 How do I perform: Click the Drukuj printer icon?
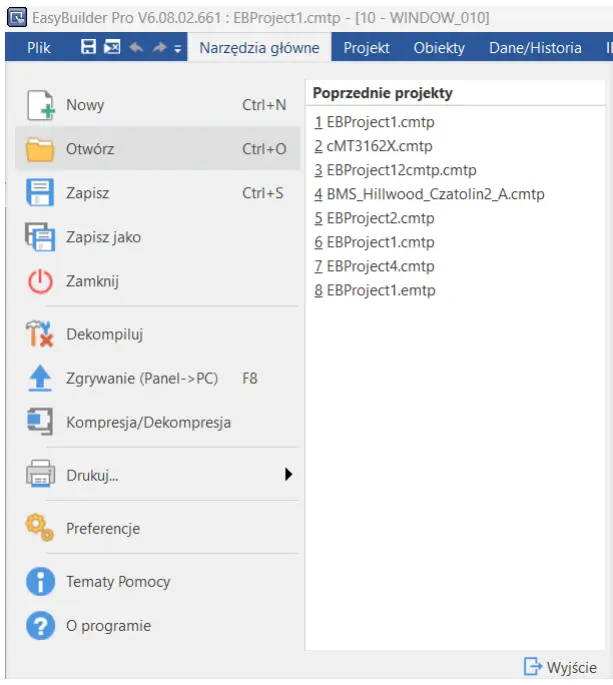click(40, 474)
